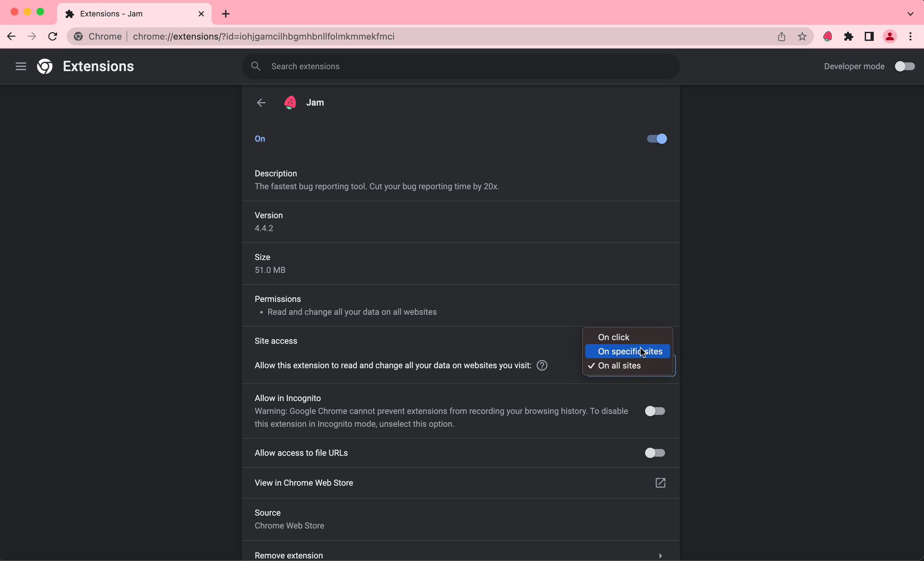Enable Allow in Incognito toggle
The height and width of the screenshot is (561, 924).
coord(655,411)
